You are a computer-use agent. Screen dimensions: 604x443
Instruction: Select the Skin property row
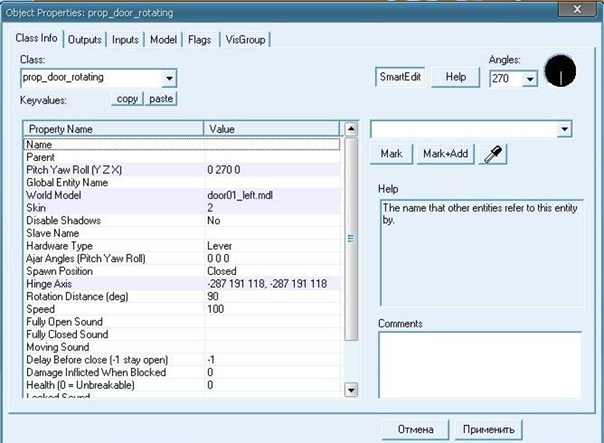(182, 208)
